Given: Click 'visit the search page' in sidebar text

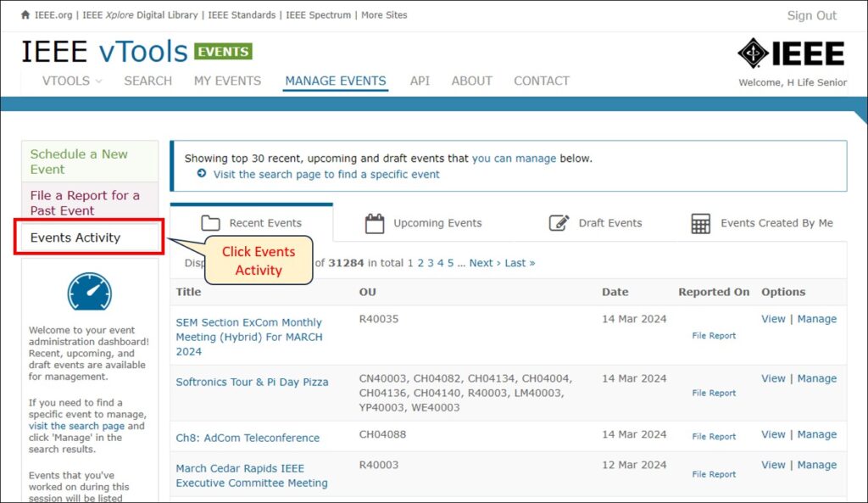Looking at the screenshot, I should tap(76, 426).
